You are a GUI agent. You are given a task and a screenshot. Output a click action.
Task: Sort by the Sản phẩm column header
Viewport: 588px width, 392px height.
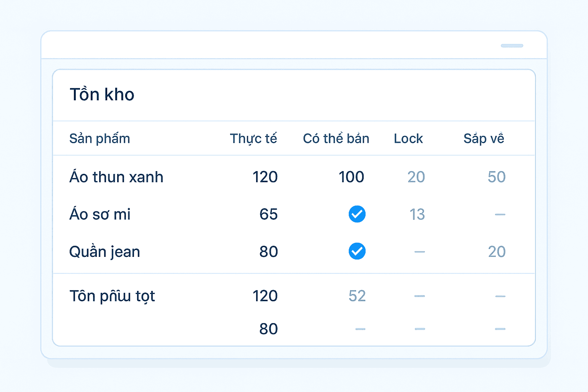[x=100, y=139]
